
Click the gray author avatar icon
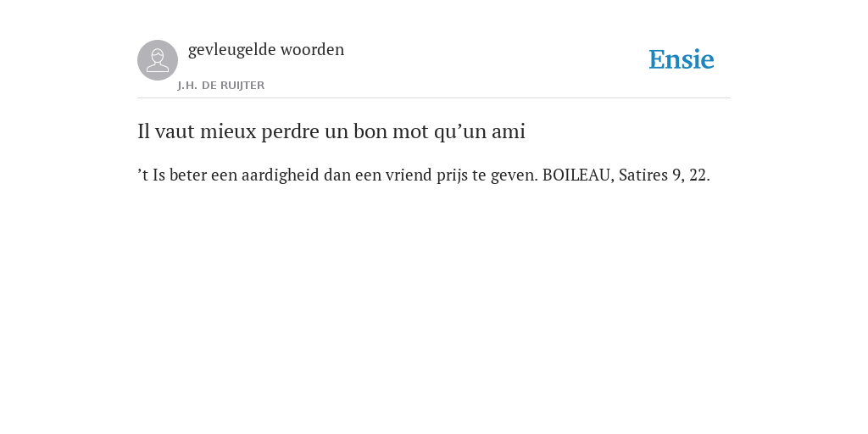click(158, 60)
